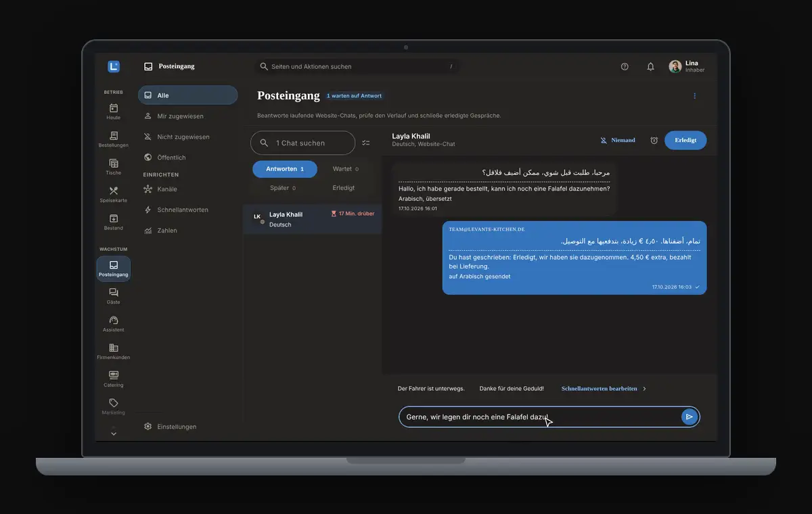Switch to the Wartet tab
Screen dimensions: 812x514
coord(345,169)
